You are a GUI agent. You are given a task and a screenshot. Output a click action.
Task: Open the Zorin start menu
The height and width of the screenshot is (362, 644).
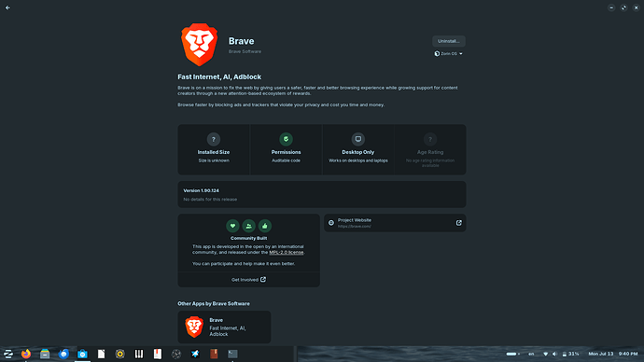(x=7, y=354)
